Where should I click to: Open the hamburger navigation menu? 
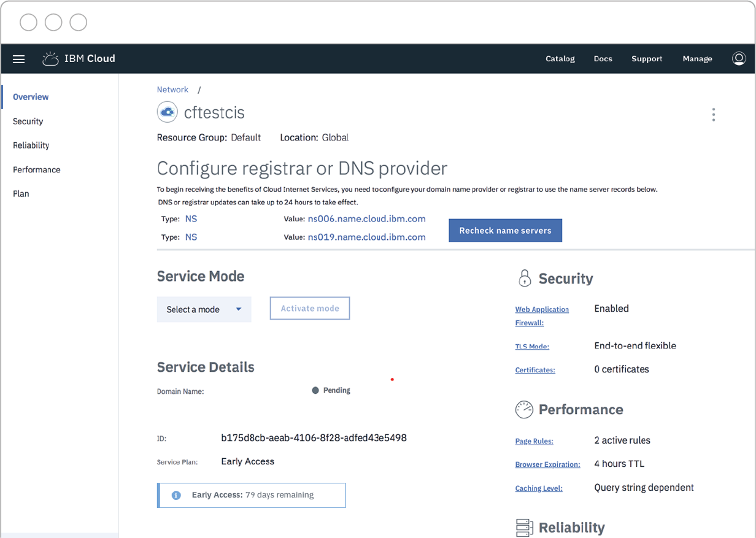pos(18,59)
